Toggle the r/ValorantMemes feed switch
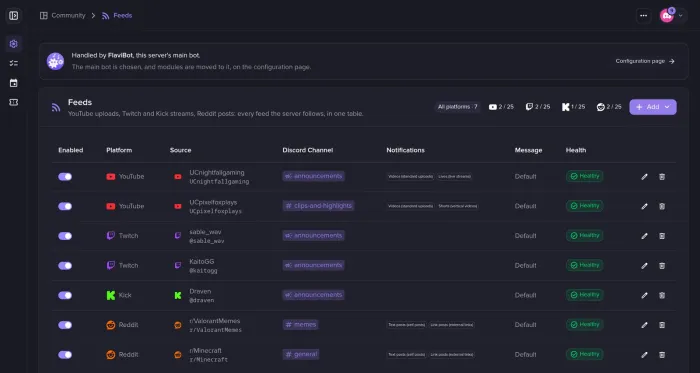This screenshot has height=373, width=700. click(x=65, y=325)
